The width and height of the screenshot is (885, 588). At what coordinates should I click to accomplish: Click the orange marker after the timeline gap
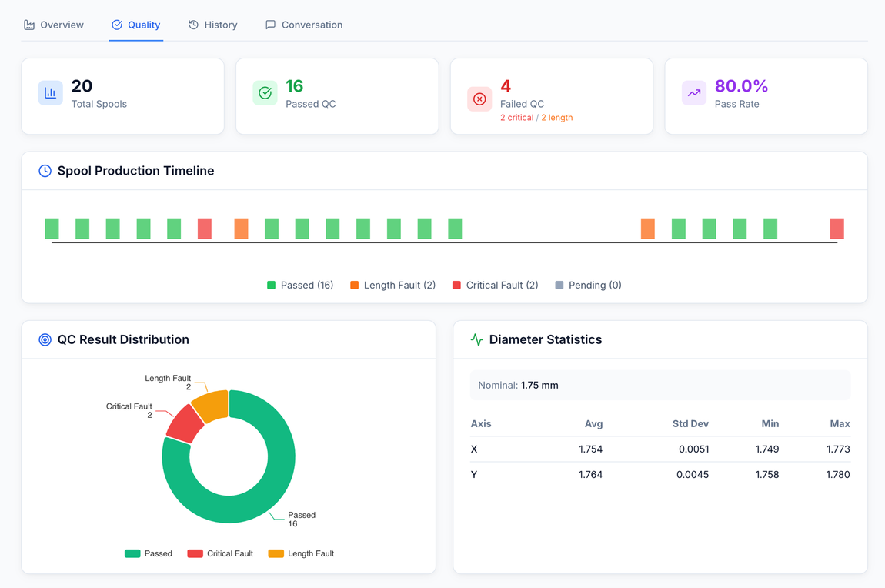coord(648,229)
